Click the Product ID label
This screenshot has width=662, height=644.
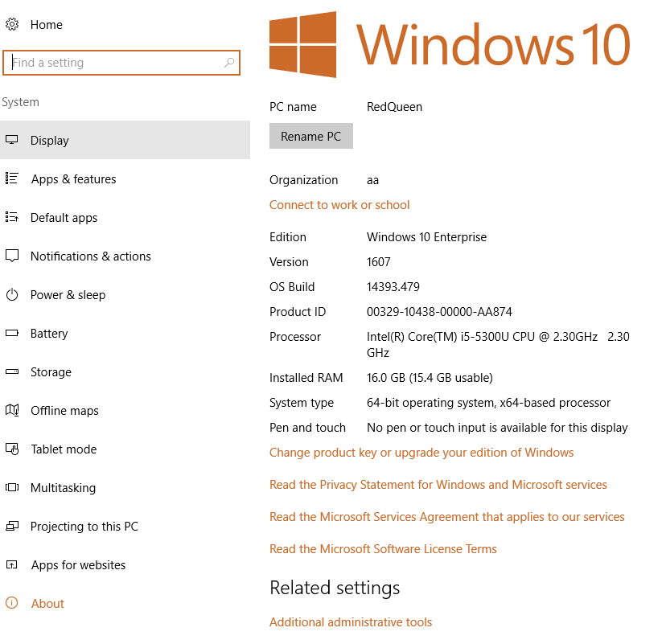[x=298, y=312]
